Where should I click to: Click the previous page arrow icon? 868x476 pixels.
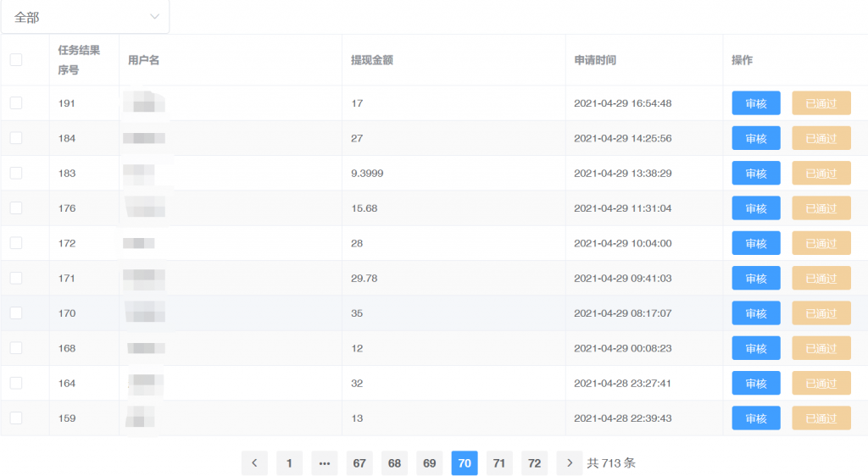[254, 463]
